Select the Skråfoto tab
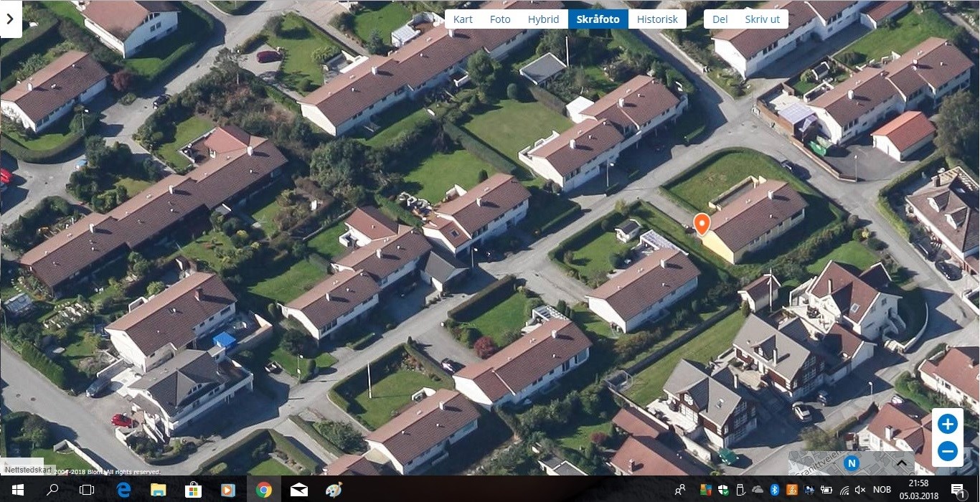The width and height of the screenshot is (980, 502). [598, 19]
